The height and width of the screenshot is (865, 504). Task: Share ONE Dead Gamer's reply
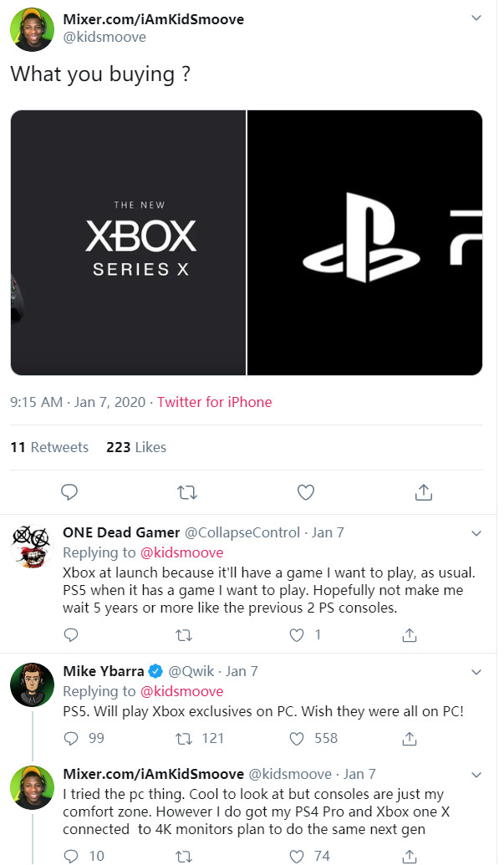coord(410,635)
